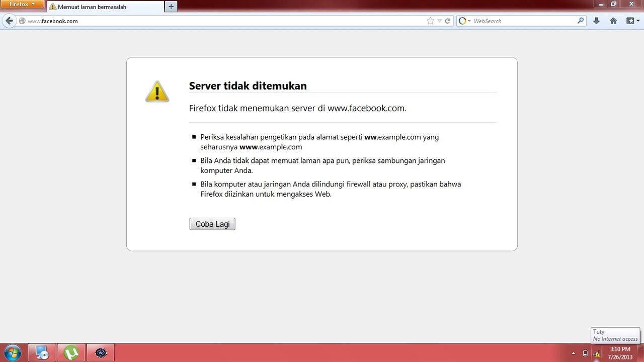Click text 'Firefox tidak menemukan server di www.facebook.com.'
Image resolution: width=644 pixels, height=362 pixels.
click(x=298, y=108)
